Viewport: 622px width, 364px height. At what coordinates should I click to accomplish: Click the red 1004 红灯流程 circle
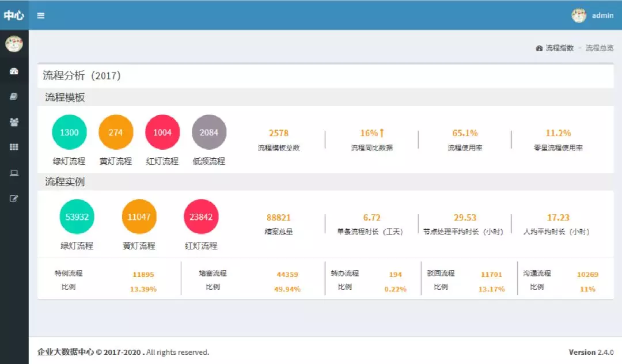(x=162, y=132)
